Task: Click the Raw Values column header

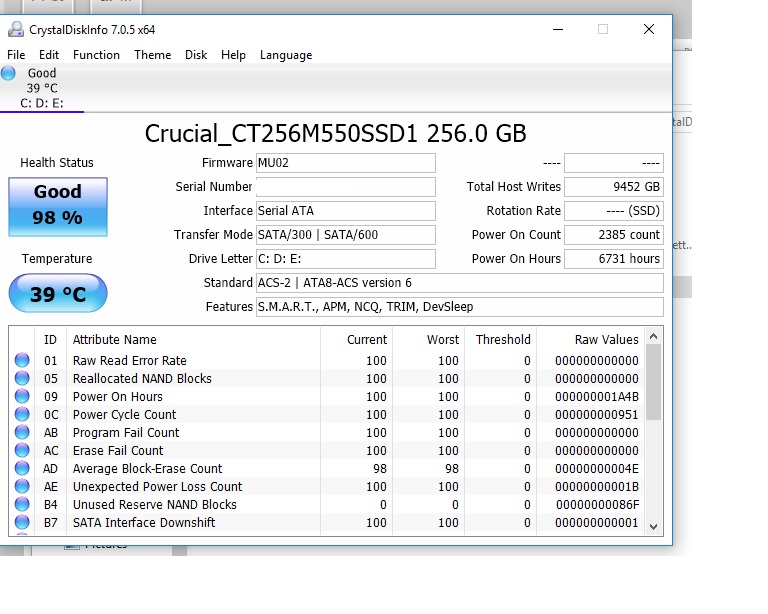Action: [590, 339]
